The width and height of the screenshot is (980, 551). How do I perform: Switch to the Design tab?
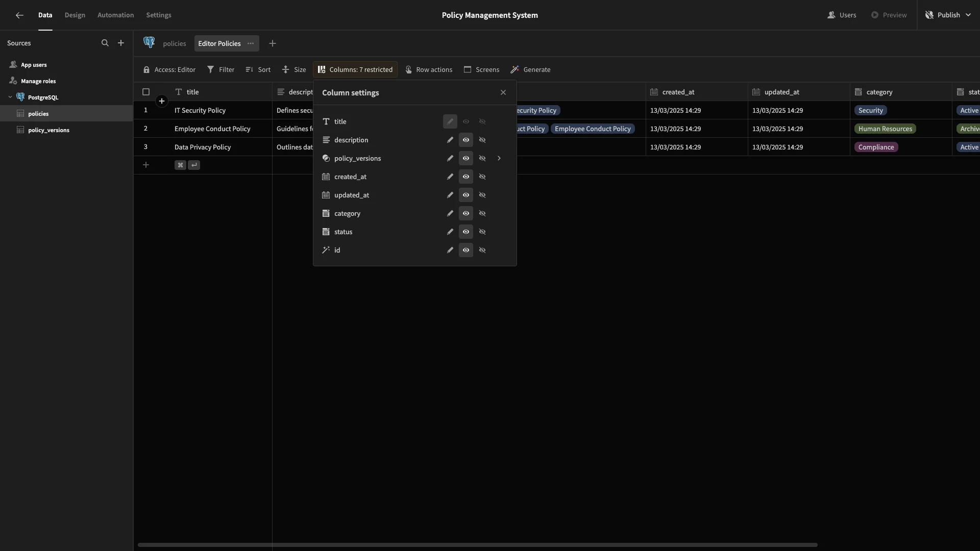tap(75, 15)
